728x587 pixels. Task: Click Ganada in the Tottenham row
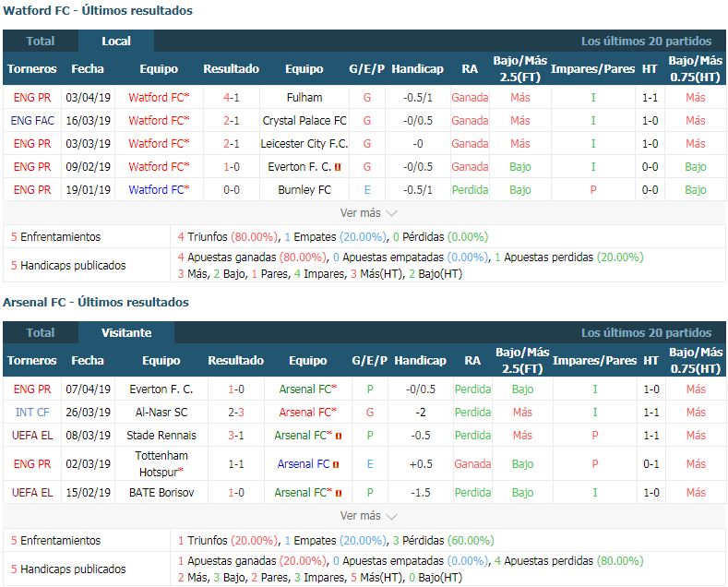472,464
